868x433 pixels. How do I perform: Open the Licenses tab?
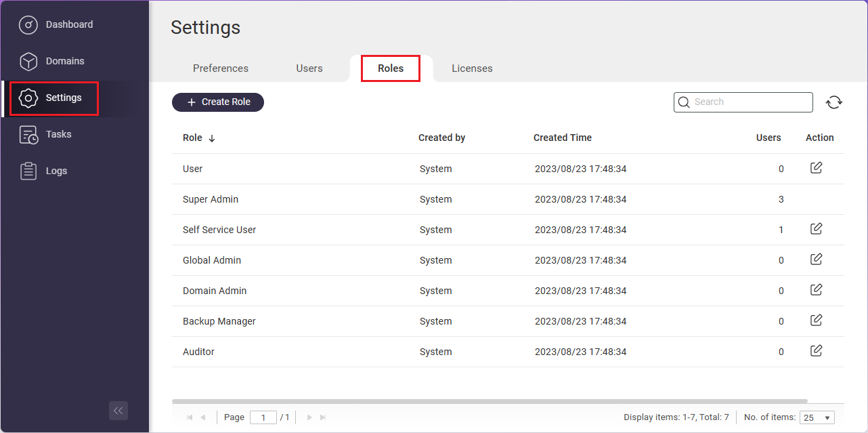(x=472, y=68)
